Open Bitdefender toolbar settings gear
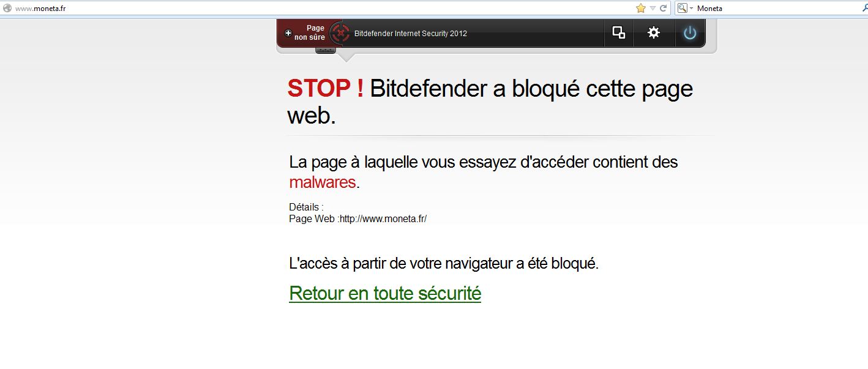Image resolution: width=868 pixels, height=369 pixels. pos(654,33)
